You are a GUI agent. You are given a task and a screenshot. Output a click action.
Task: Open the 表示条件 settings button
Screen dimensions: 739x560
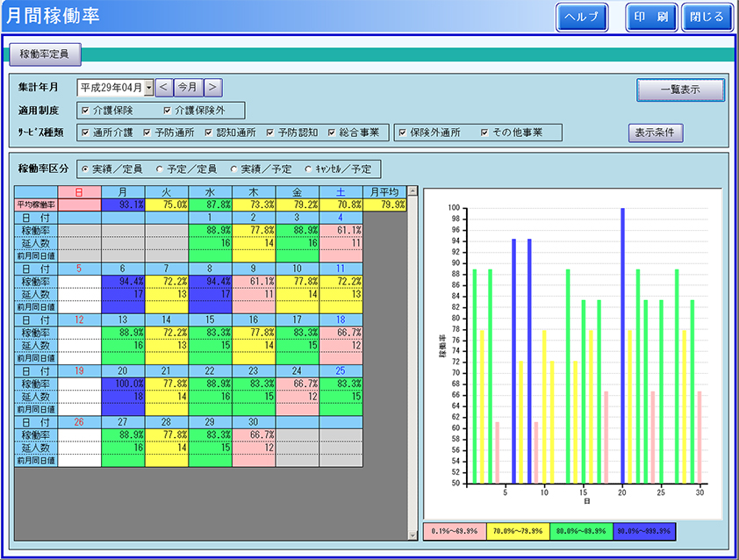tap(655, 133)
